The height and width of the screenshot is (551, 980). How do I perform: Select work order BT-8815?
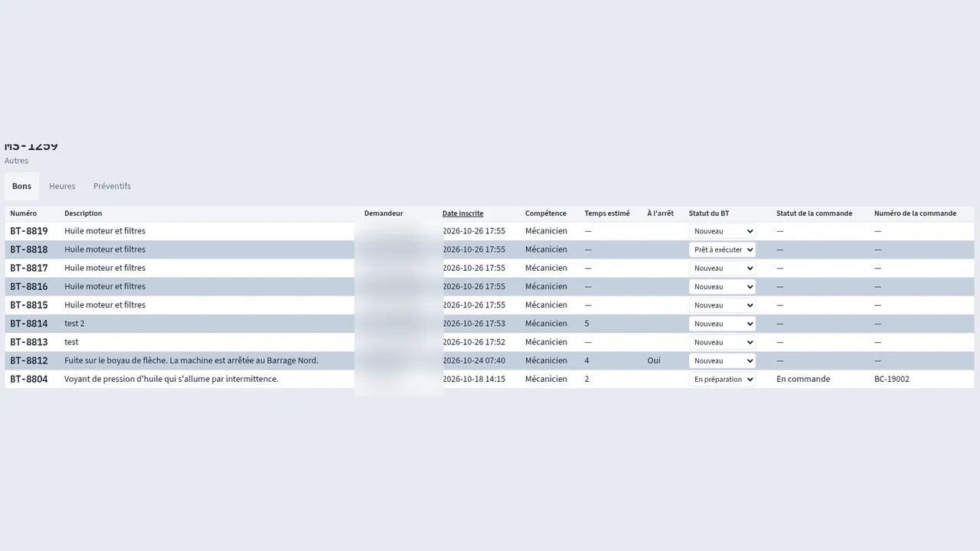[x=29, y=305]
